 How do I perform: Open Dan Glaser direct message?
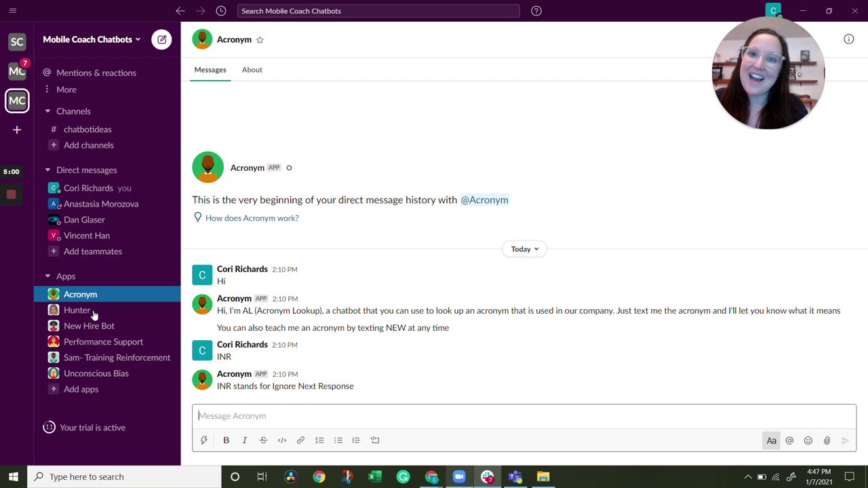tap(84, 220)
